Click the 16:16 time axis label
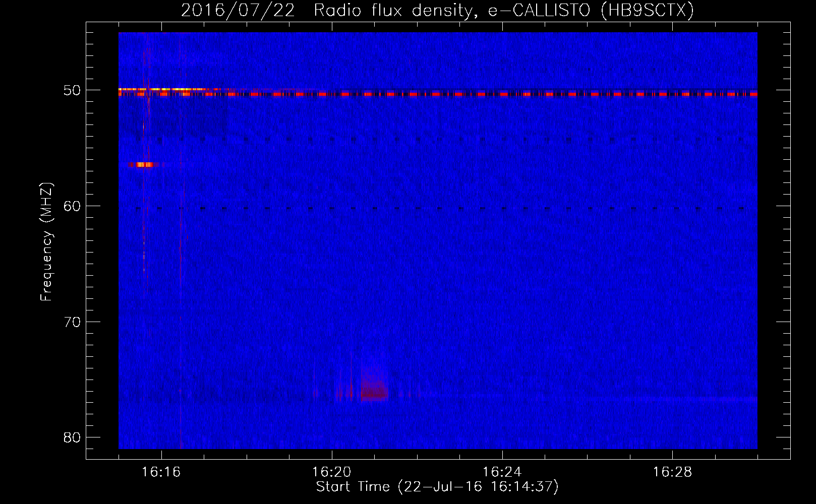 [161, 472]
